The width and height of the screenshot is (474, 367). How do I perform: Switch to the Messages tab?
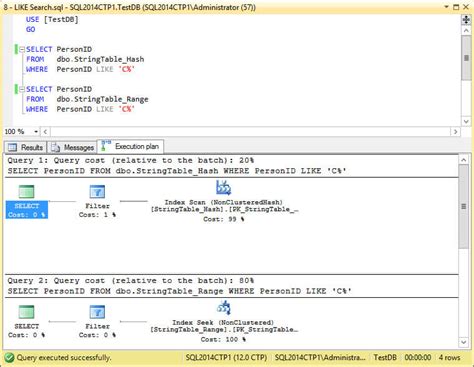pos(72,147)
